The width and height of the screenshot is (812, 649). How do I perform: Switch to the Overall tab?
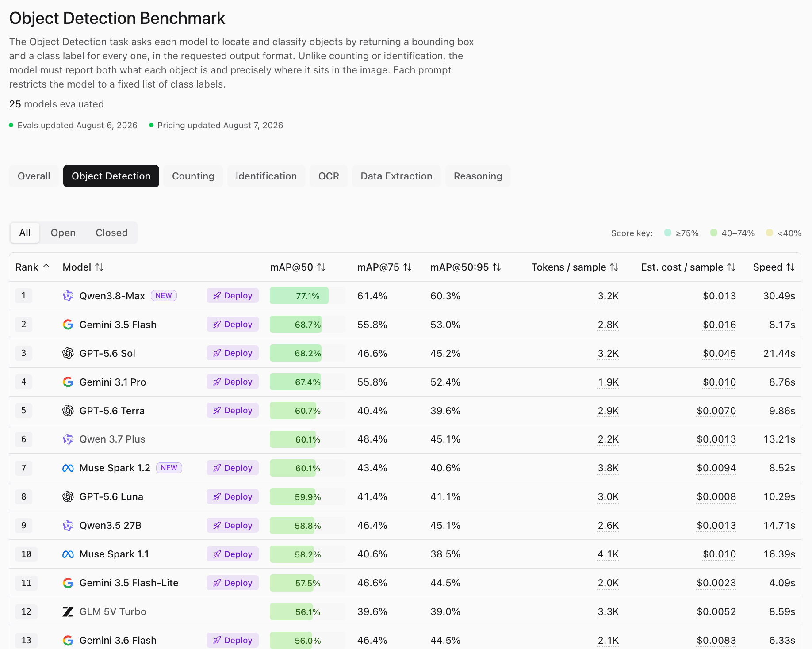point(34,176)
